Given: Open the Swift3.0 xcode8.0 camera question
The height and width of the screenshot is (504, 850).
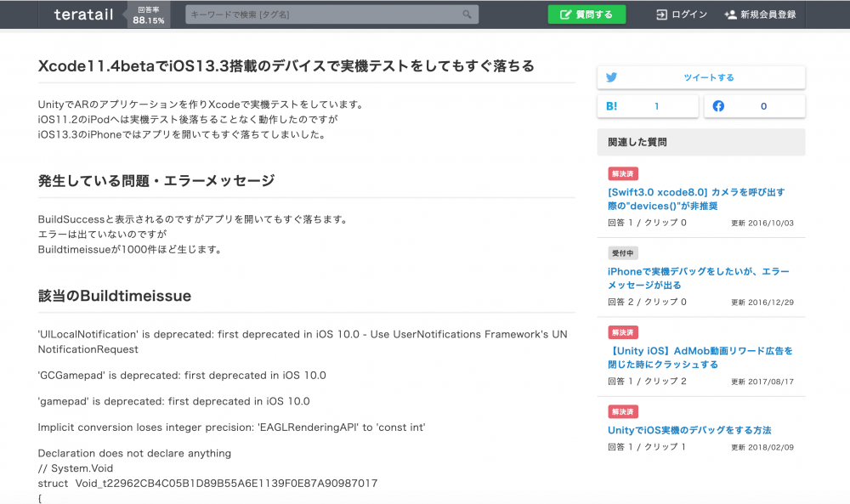Looking at the screenshot, I should (x=696, y=199).
